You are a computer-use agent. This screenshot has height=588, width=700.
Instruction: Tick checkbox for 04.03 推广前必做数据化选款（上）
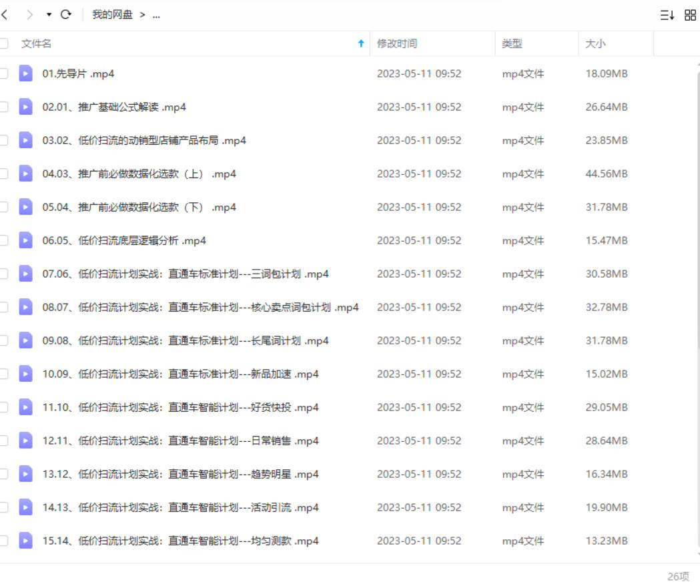tap(3, 174)
